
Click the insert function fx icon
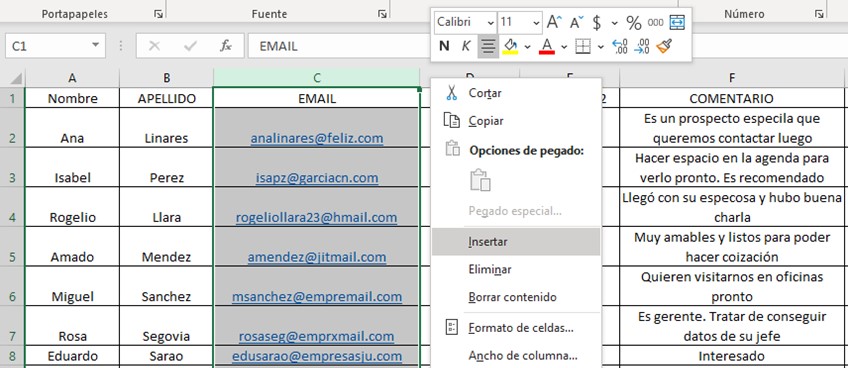tap(226, 46)
